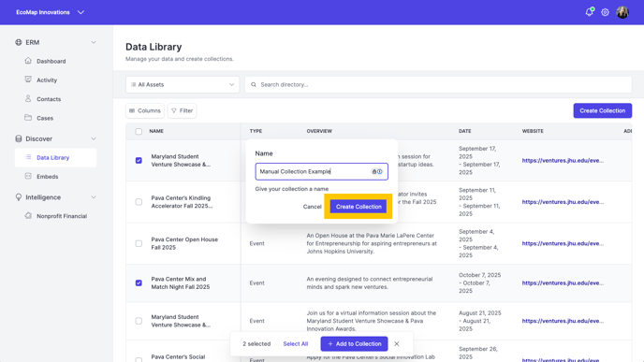Open the user profile avatar
This screenshot has height=362, width=644.
click(622, 12)
